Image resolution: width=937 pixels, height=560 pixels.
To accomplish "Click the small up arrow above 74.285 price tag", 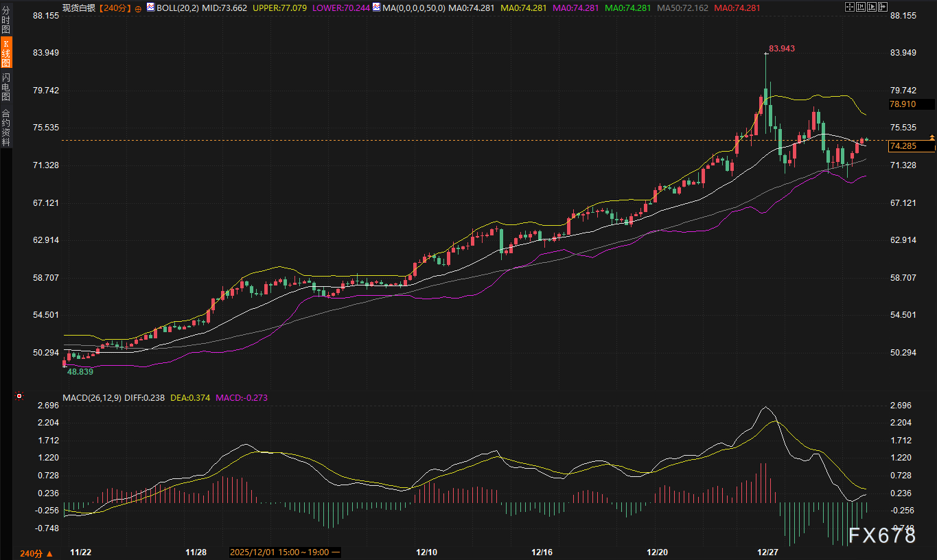I will tap(932, 137).
